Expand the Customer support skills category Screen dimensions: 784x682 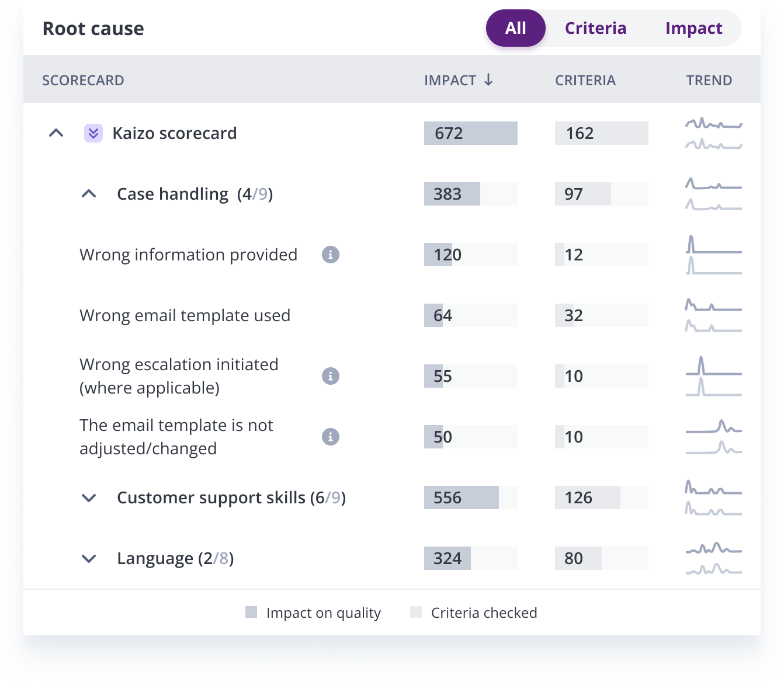coord(89,498)
